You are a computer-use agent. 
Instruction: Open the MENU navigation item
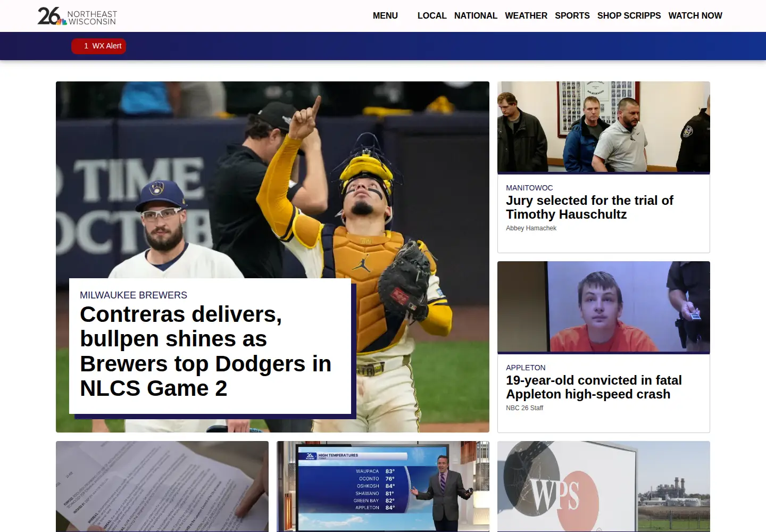tap(385, 16)
